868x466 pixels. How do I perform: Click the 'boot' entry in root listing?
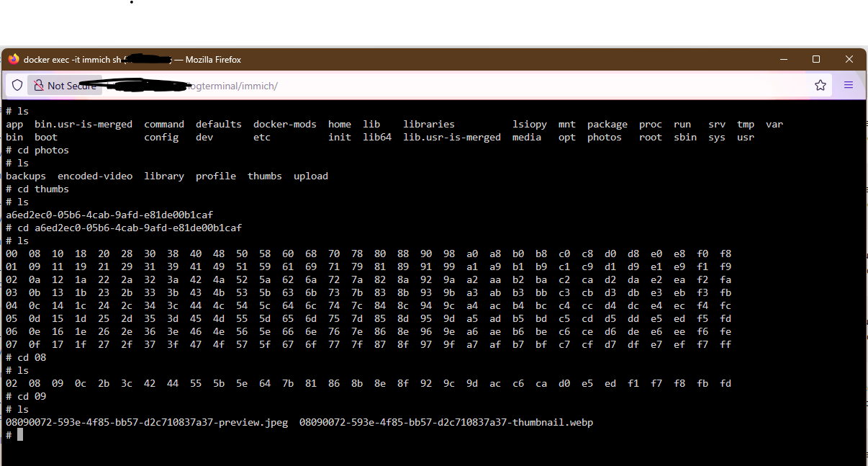tap(46, 138)
